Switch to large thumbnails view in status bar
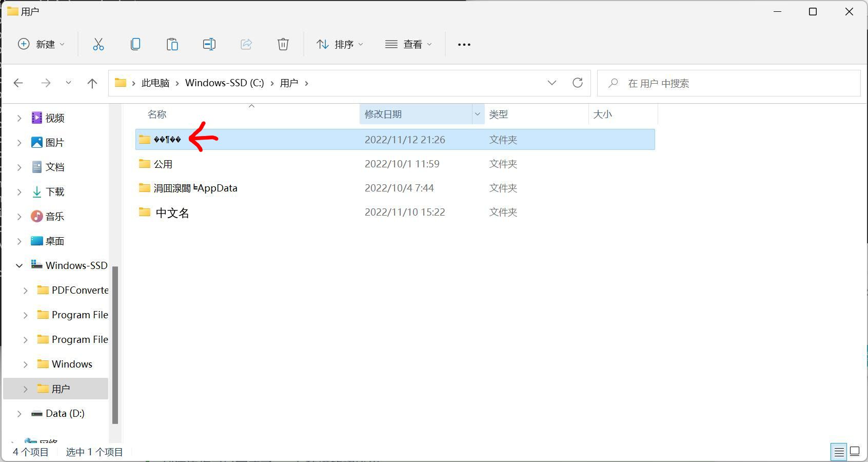Screen dimensions: 868x462 click(x=855, y=451)
